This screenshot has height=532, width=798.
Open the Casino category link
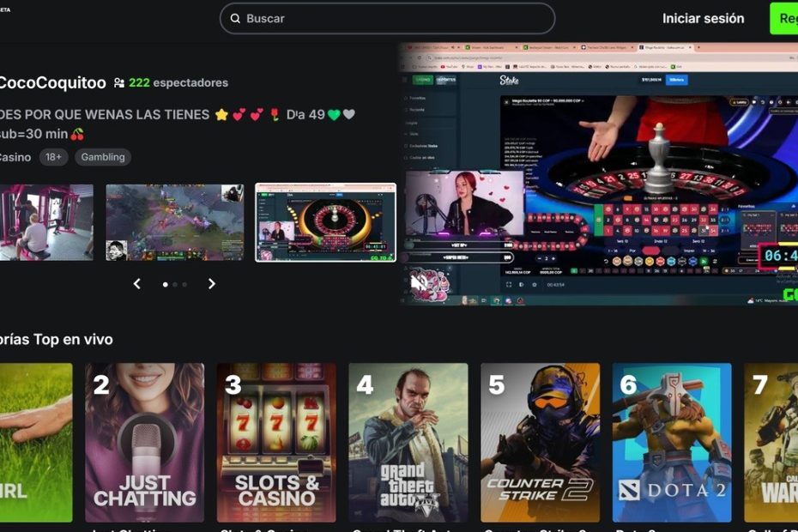pyautogui.click(x=15, y=157)
